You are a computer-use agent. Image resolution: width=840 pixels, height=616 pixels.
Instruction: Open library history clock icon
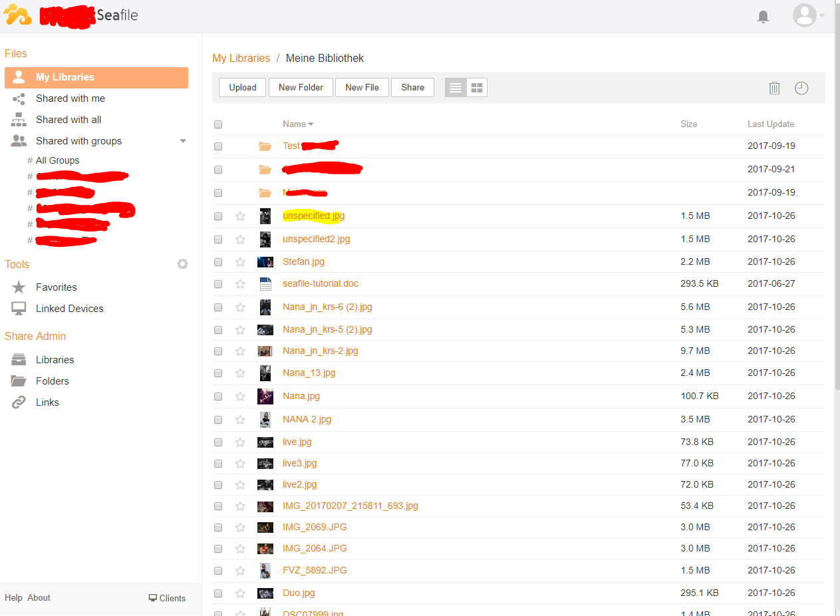(x=801, y=88)
